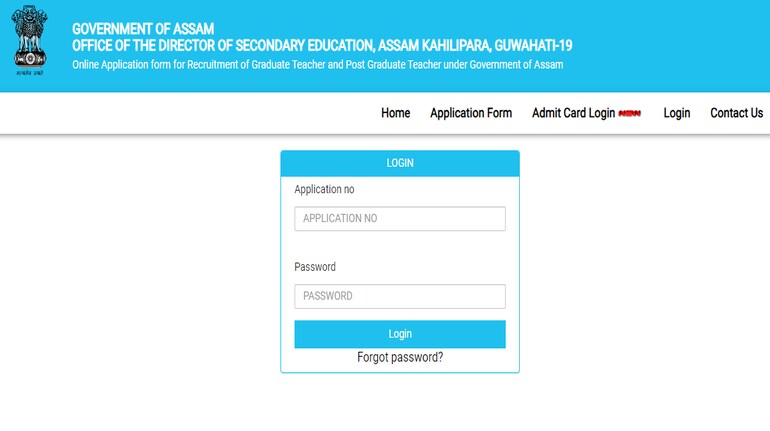Go to the Application Form page
Viewport: 770px width, 431px height.
(471, 113)
